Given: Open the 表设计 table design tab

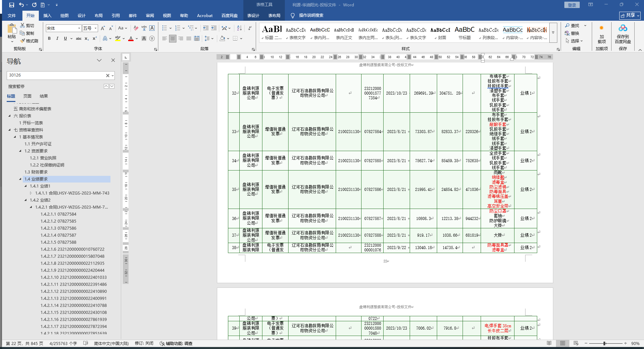Looking at the screenshot, I should click(x=253, y=15).
